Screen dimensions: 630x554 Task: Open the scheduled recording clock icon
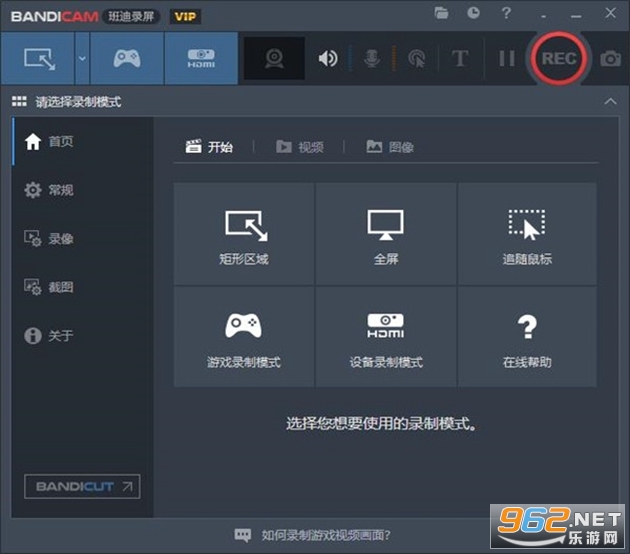(473, 13)
